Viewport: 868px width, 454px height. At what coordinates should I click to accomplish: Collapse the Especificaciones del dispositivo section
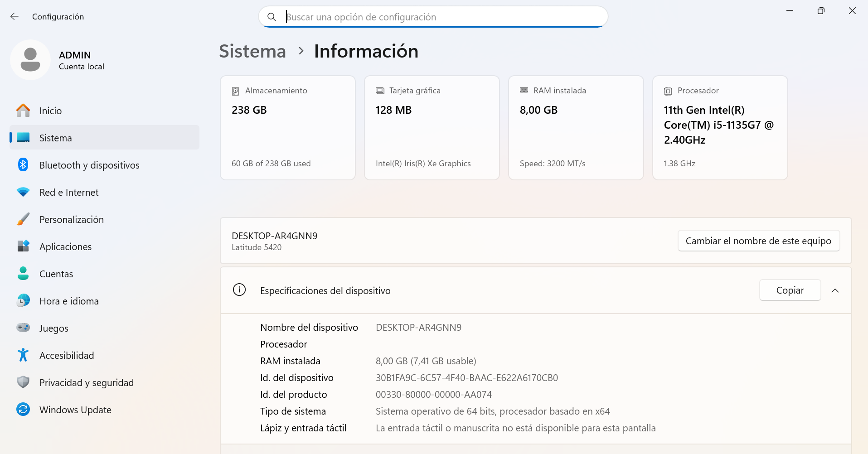point(836,290)
